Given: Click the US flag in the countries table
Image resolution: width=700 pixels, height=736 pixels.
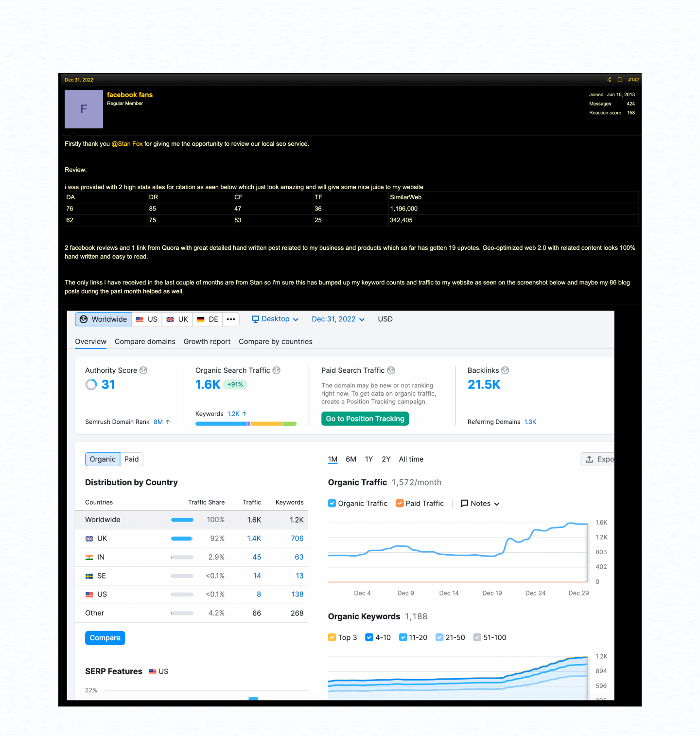Looking at the screenshot, I should (x=89, y=595).
